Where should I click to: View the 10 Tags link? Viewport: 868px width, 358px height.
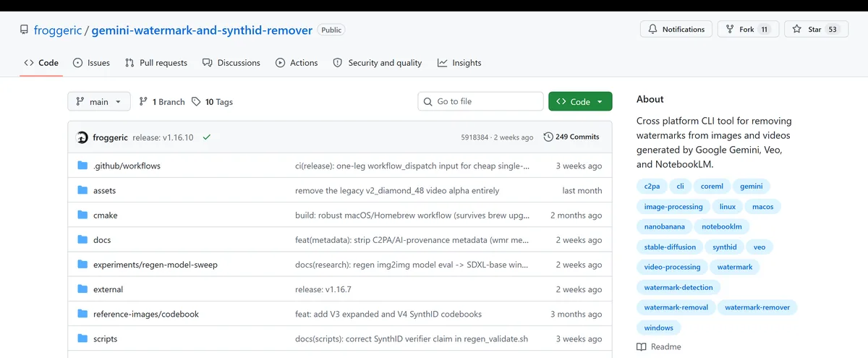pos(213,102)
